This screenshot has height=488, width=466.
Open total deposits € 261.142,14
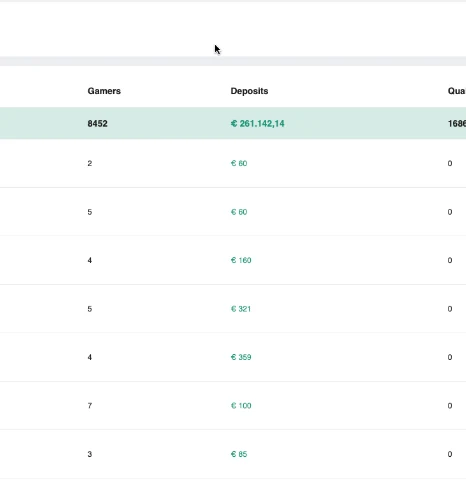pos(257,124)
